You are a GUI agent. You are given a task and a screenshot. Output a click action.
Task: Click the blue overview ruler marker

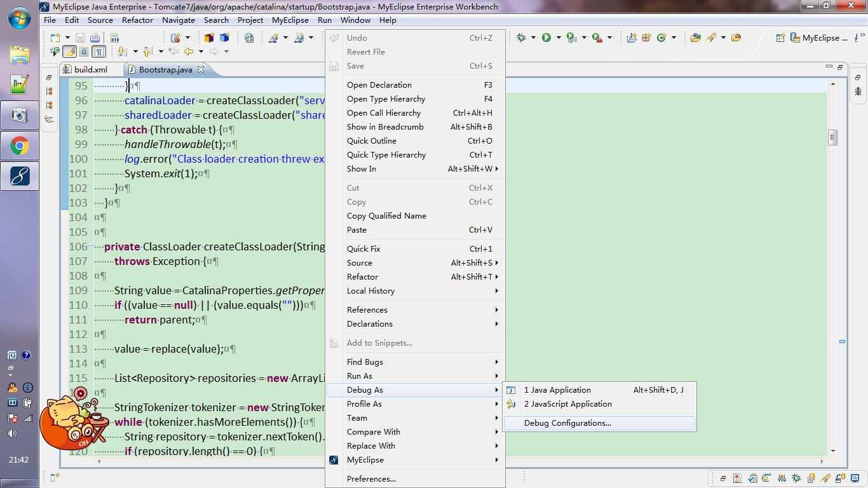(x=842, y=342)
